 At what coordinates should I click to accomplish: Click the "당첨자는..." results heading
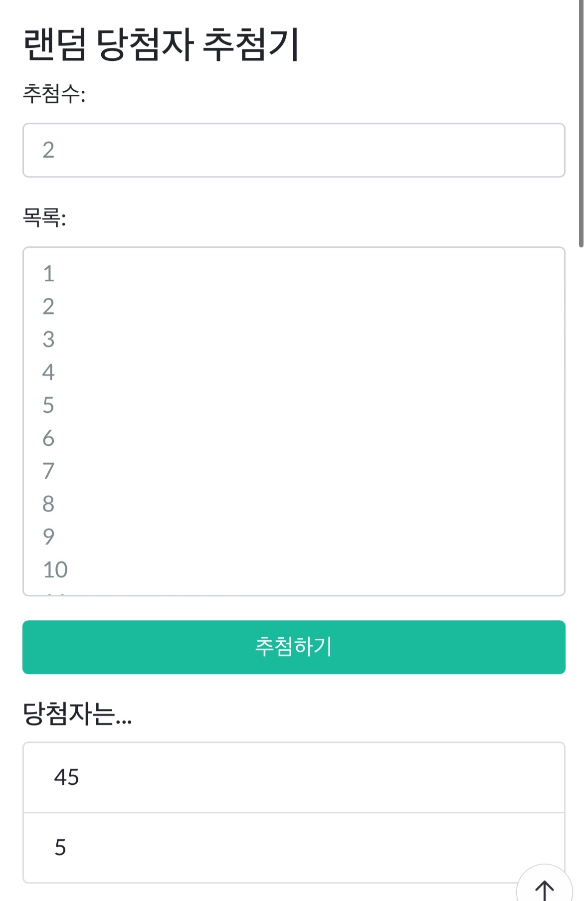[x=77, y=714]
